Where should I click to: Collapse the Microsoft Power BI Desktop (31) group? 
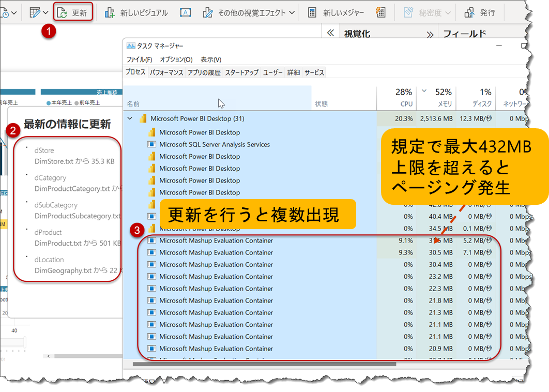point(130,118)
